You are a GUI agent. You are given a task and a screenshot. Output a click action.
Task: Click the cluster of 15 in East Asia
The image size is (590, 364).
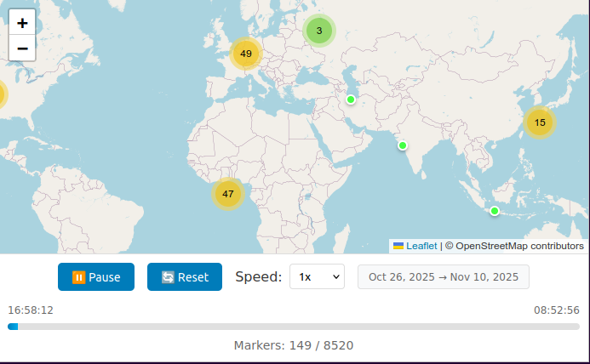pyautogui.click(x=539, y=122)
